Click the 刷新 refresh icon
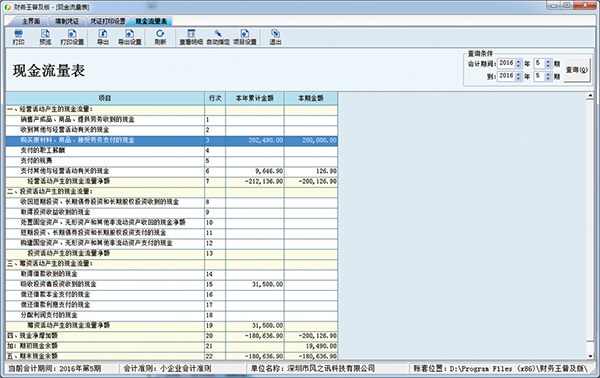 (160, 37)
